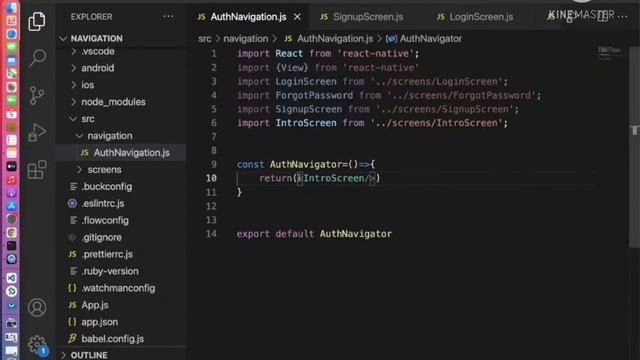Click the LoginScreen import on line 3

tap(372, 82)
